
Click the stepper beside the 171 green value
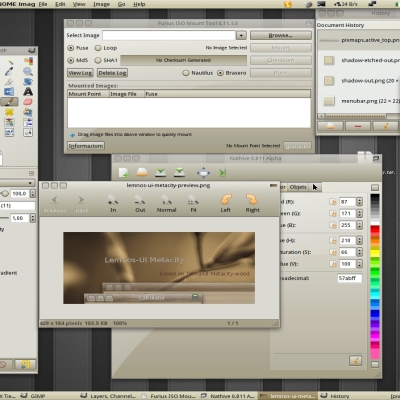359,213
